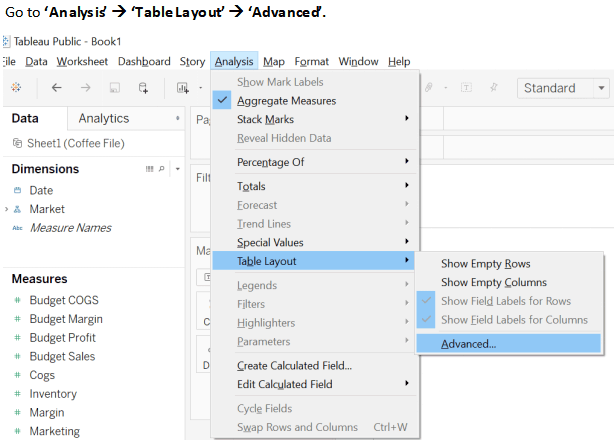Image resolution: width=614 pixels, height=442 pixels.
Task: Open the Story menu
Action: (x=192, y=62)
